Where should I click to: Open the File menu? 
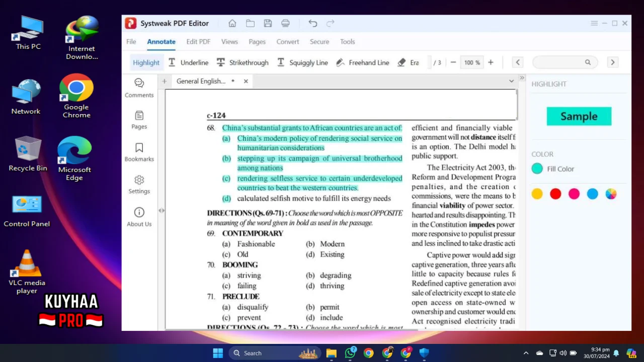131,42
